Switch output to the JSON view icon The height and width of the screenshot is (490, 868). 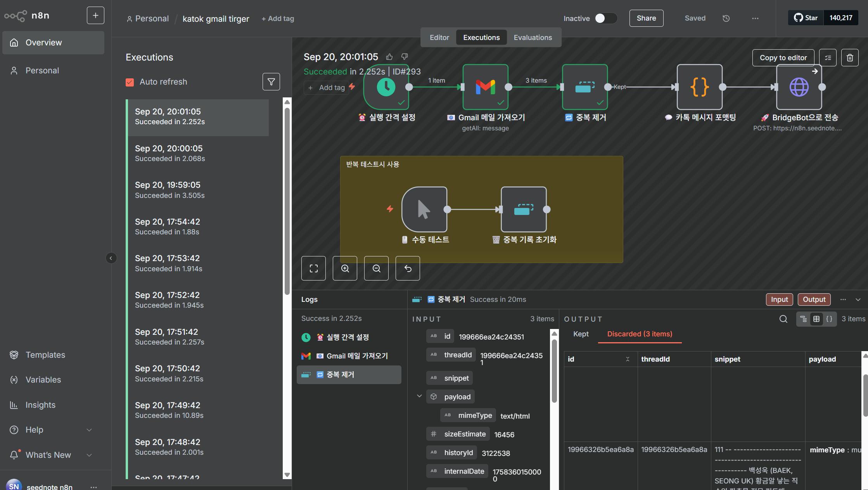[x=829, y=319]
